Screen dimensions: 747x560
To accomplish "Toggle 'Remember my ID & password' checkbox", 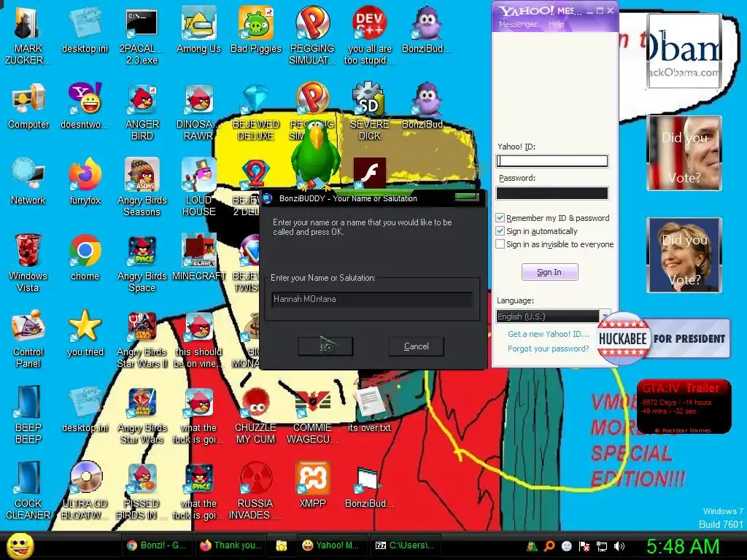I will click(500, 217).
